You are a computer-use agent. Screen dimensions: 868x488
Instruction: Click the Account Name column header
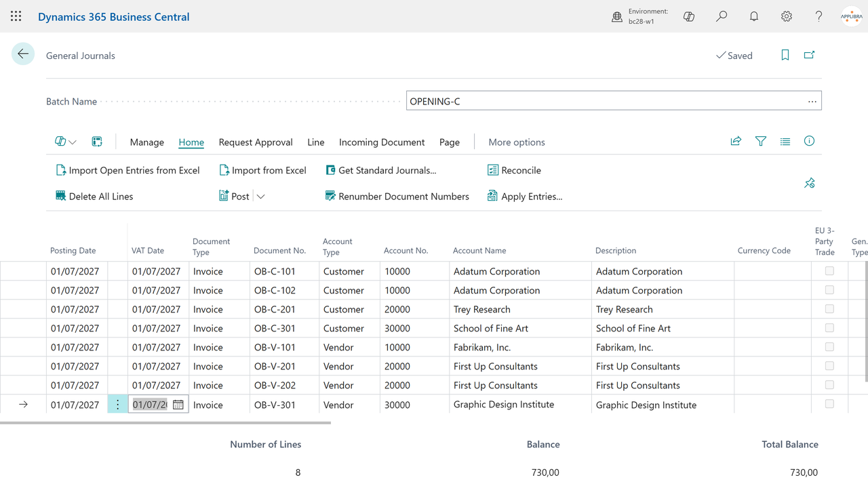479,251
